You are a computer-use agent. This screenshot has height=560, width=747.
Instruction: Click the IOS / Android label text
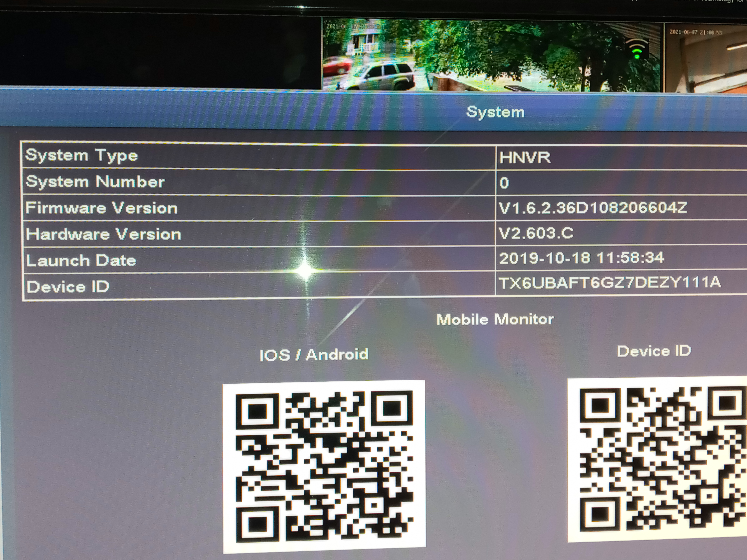(314, 355)
